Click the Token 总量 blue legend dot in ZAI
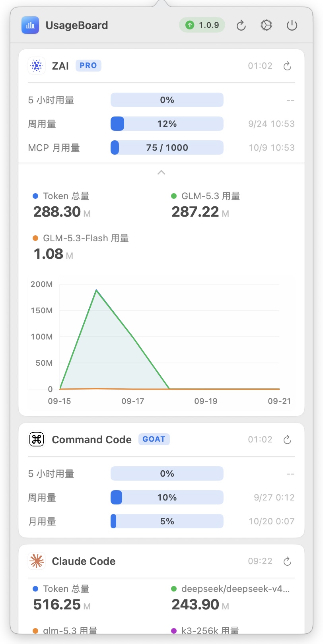Screen dimensions: 323x644 [x=35, y=196]
